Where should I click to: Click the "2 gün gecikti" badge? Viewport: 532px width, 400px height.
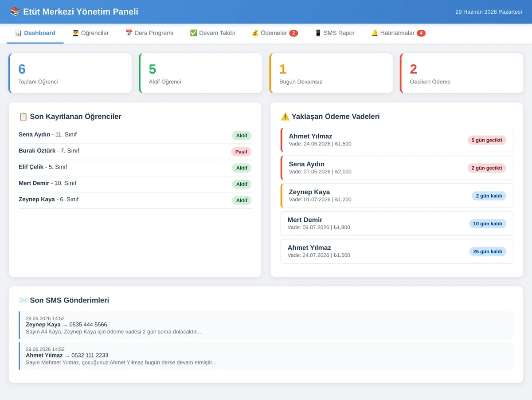pyautogui.click(x=487, y=168)
